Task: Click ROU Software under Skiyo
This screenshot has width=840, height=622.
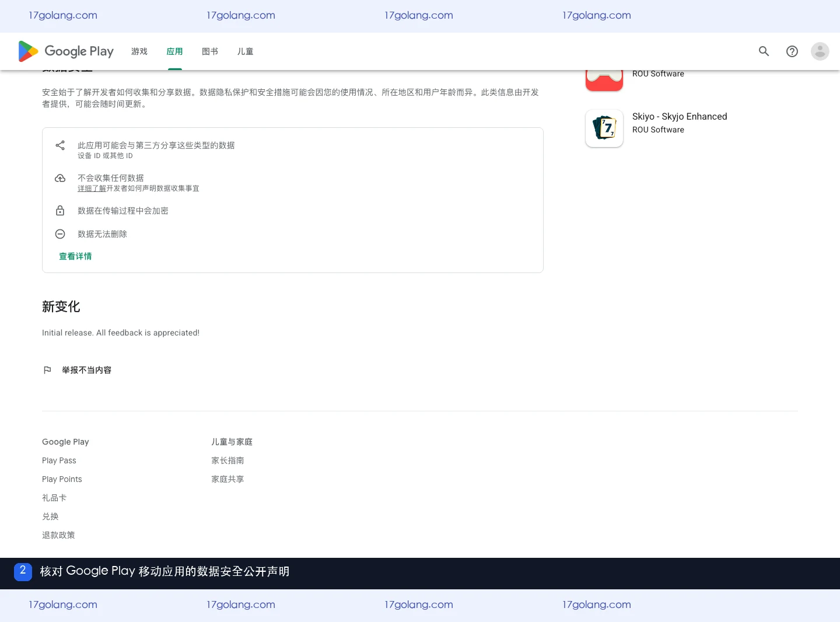Action: [658, 130]
